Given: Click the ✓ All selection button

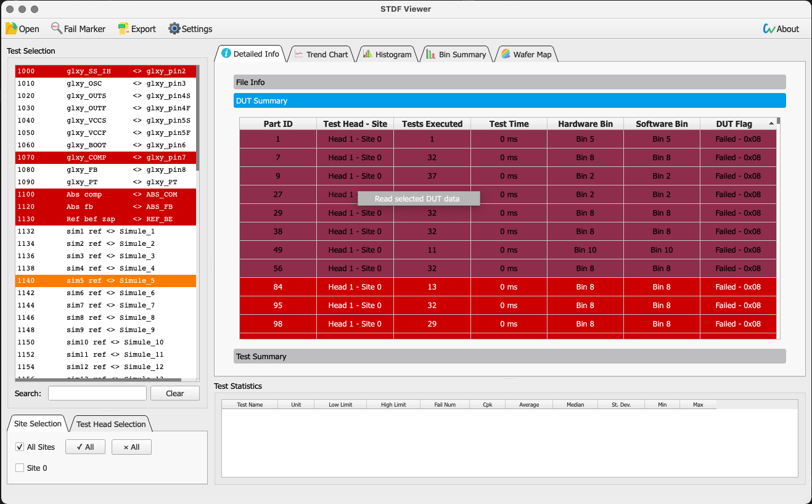Looking at the screenshot, I should pos(85,446).
